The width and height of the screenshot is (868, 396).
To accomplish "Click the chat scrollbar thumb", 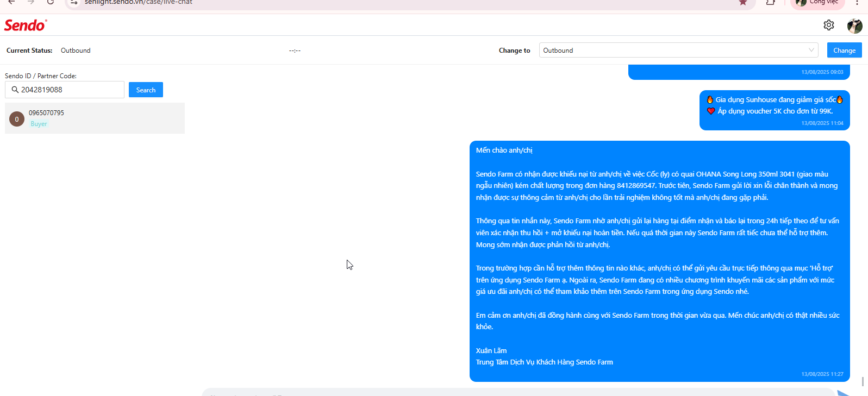I will click(863, 381).
